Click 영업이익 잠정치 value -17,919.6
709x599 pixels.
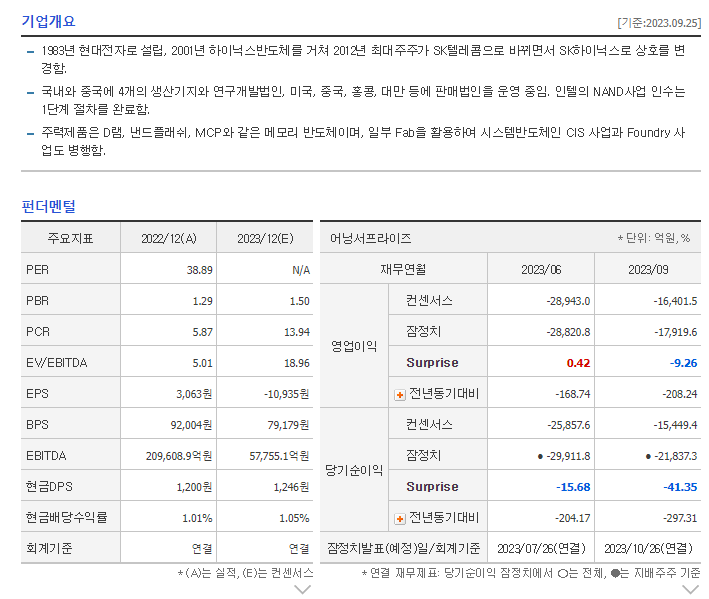675,332
